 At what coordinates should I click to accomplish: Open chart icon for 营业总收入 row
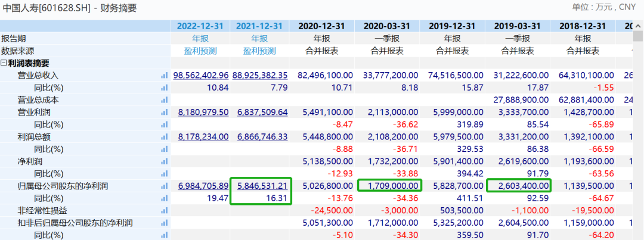(165, 76)
